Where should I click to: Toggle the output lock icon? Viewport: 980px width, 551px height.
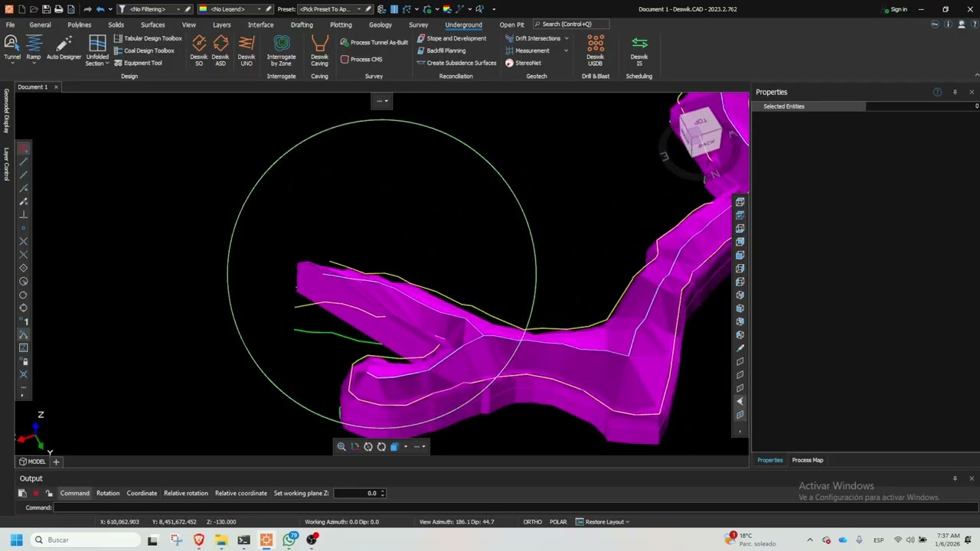point(49,494)
